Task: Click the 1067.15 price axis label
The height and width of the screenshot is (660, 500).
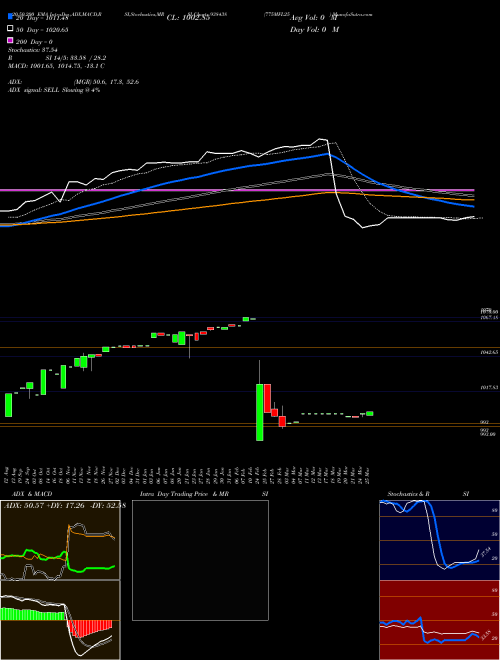Action: pos(489,318)
